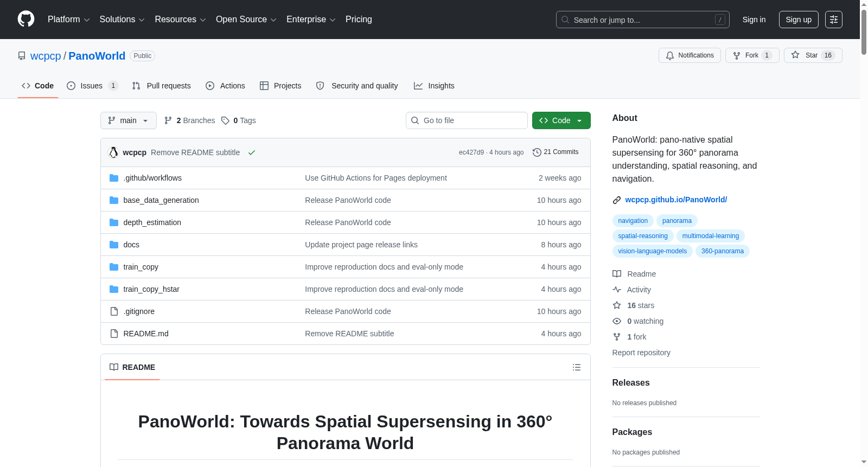
Task: Switch to the Issues tab
Action: coord(92,86)
